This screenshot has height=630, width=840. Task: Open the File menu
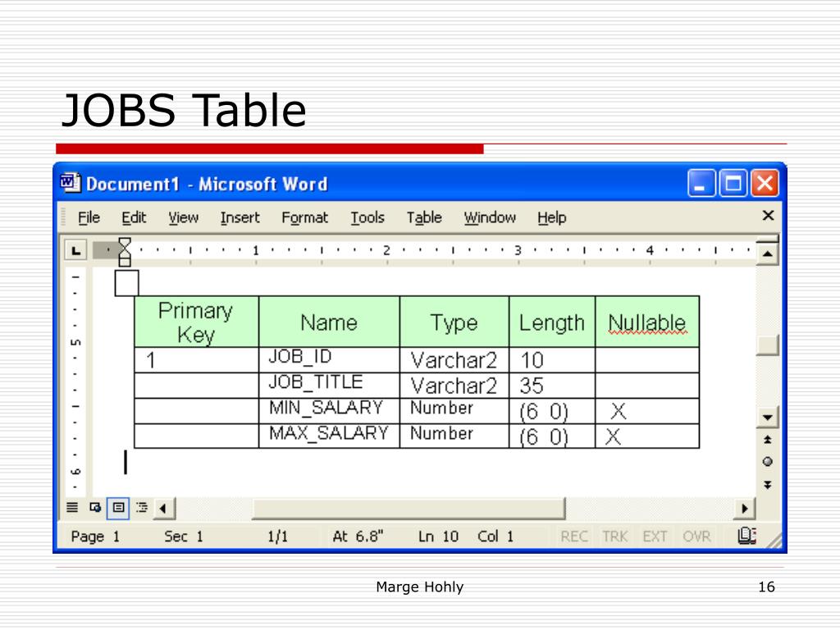89,217
